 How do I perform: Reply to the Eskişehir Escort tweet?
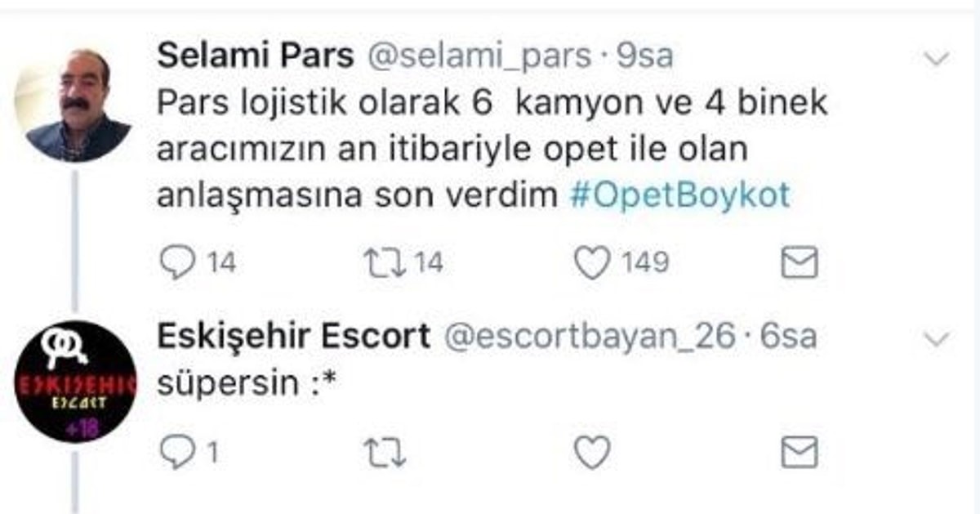pos(174,452)
